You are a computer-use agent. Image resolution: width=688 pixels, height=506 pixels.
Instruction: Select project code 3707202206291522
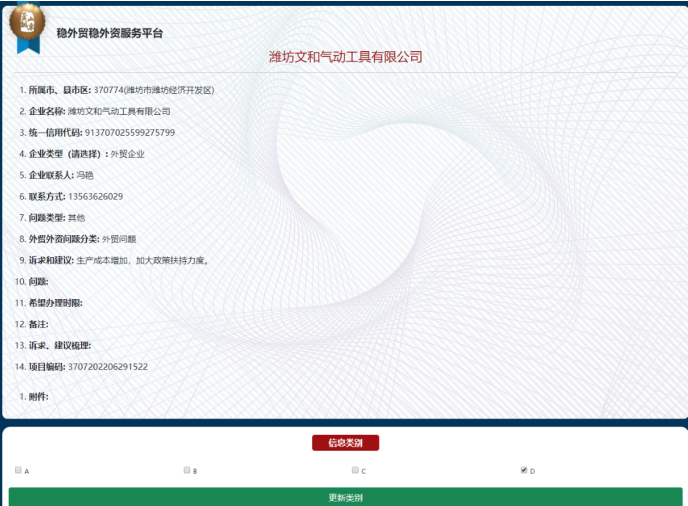coord(108,367)
